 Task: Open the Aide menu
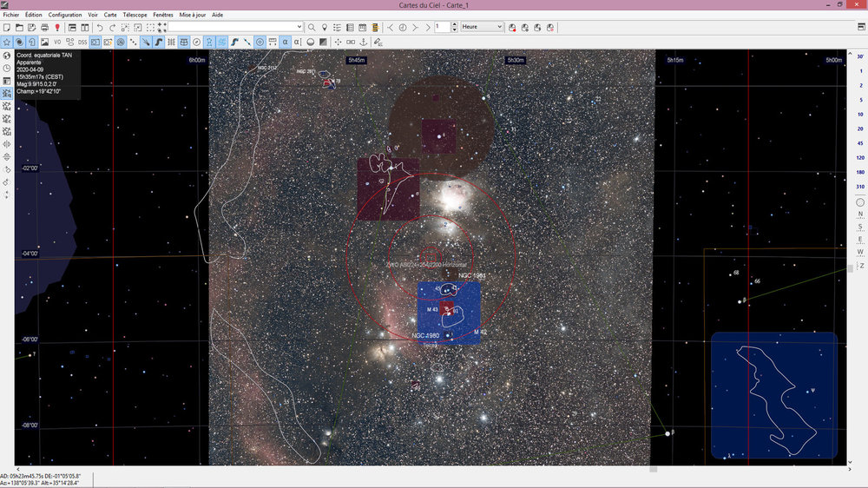pos(218,15)
